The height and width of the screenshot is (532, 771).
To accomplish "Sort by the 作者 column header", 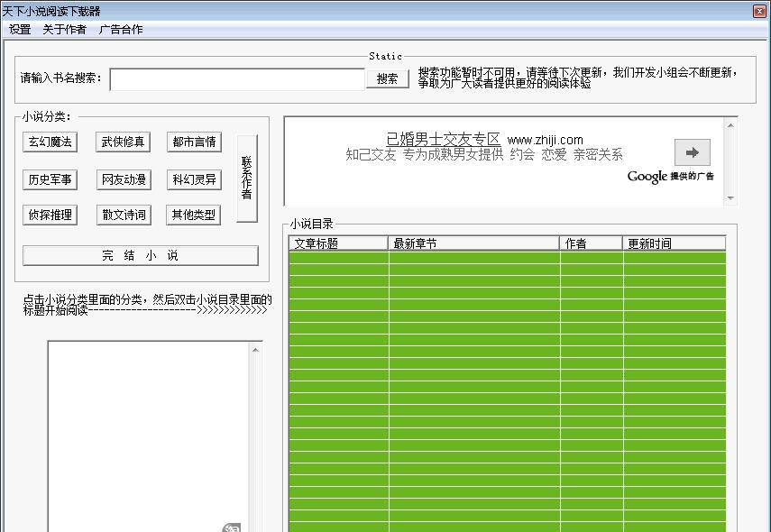I will pyautogui.click(x=591, y=243).
